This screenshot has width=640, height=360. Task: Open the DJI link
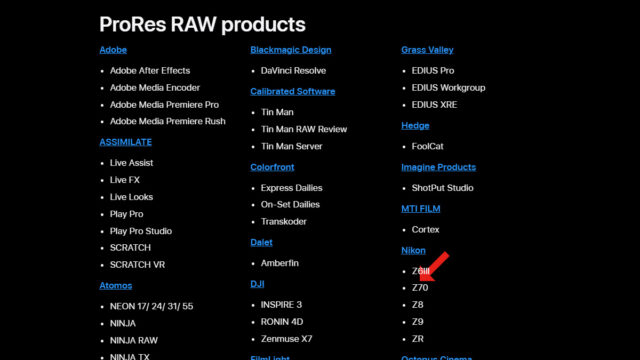point(257,284)
